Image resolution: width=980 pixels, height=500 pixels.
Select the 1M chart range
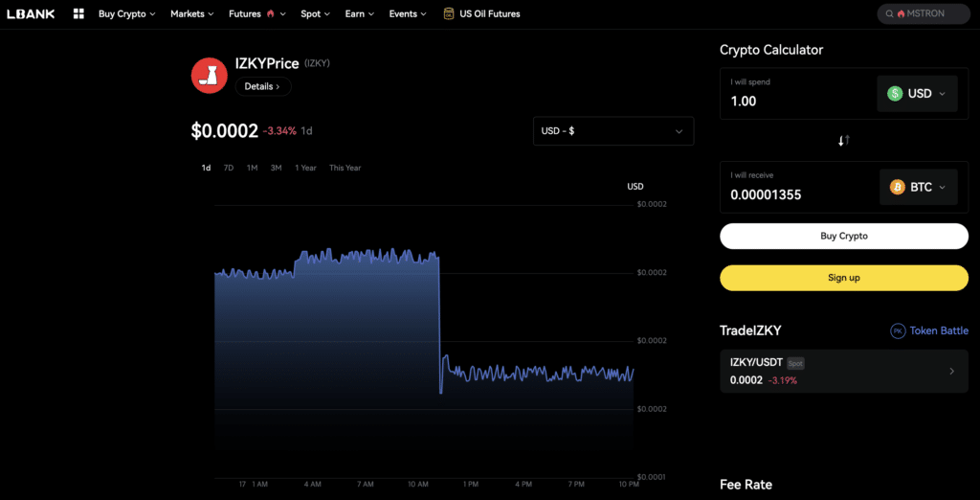[252, 168]
